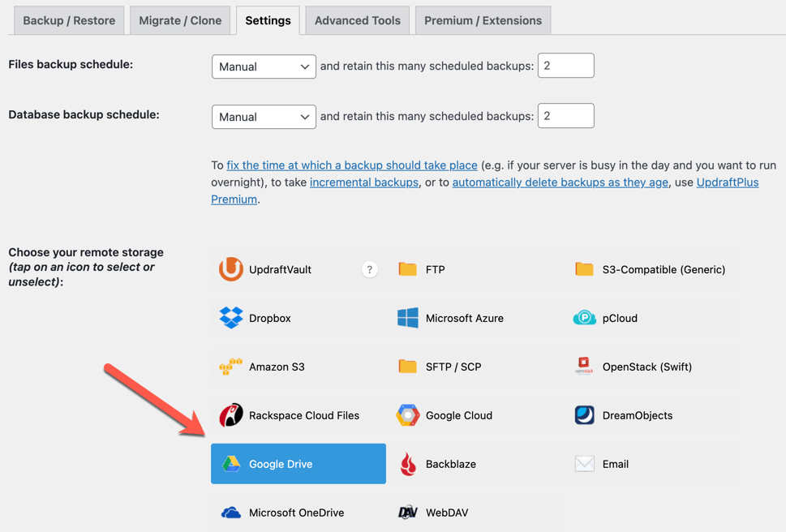
Task: Open the Files backup schedule dropdown
Action: pyautogui.click(x=264, y=66)
